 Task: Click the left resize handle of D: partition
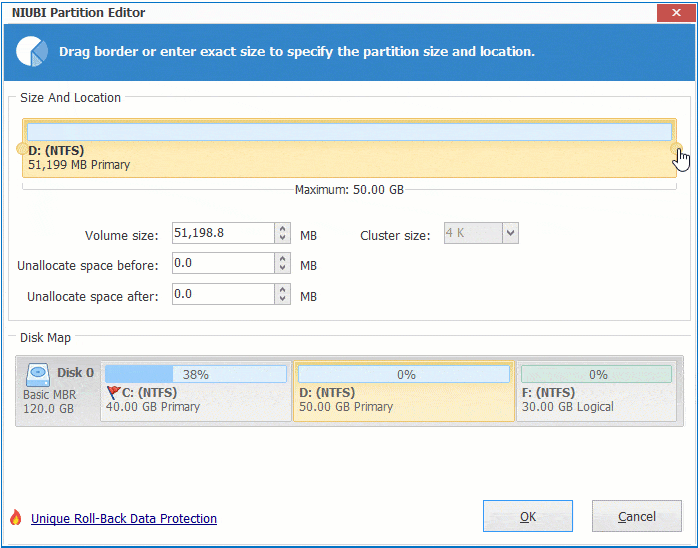(x=23, y=149)
